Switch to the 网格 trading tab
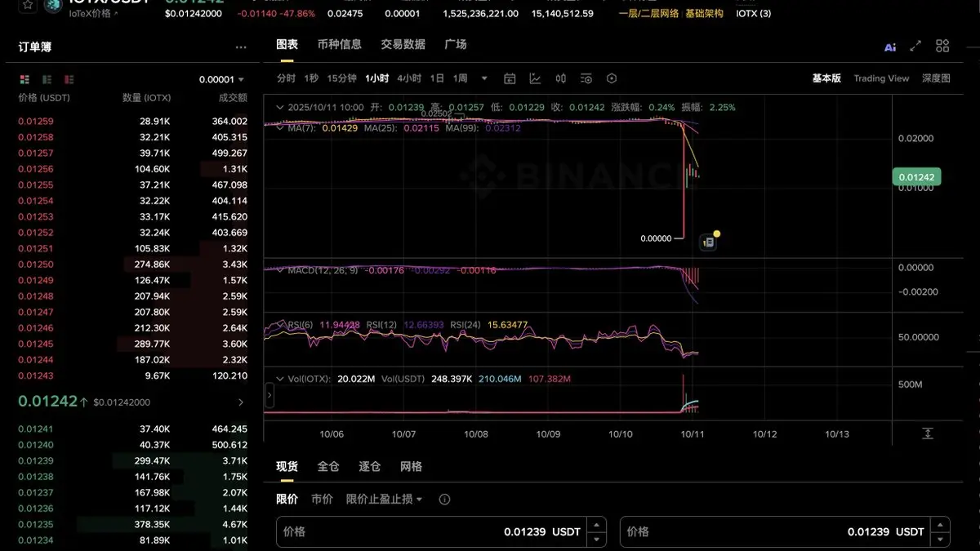The height and width of the screenshot is (551, 980). pyautogui.click(x=412, y=466)
